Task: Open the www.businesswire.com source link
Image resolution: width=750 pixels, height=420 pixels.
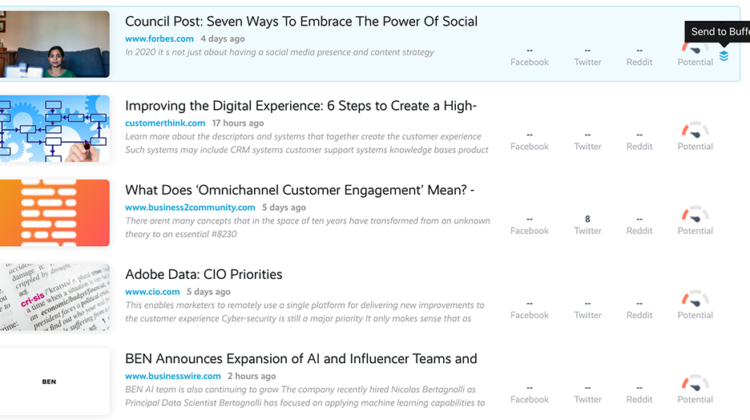Action: [x=173, y=376]
